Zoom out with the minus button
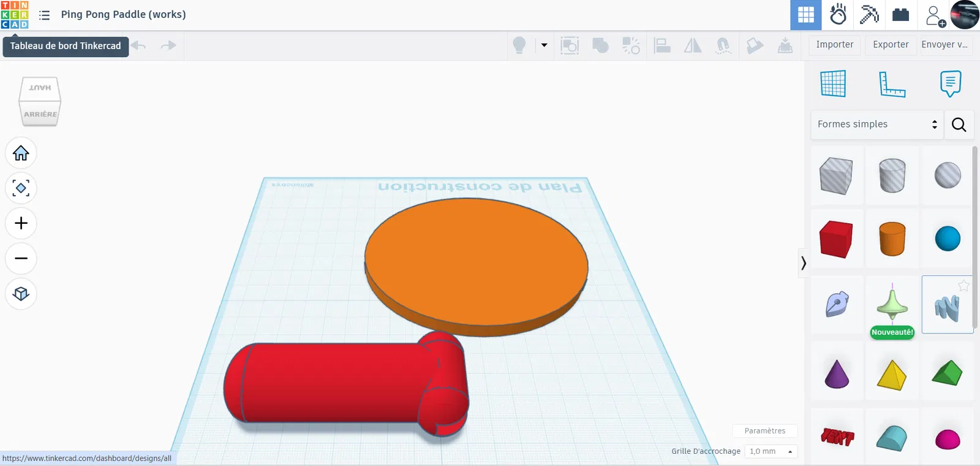 pyautogui.click(x=21, y=258)
